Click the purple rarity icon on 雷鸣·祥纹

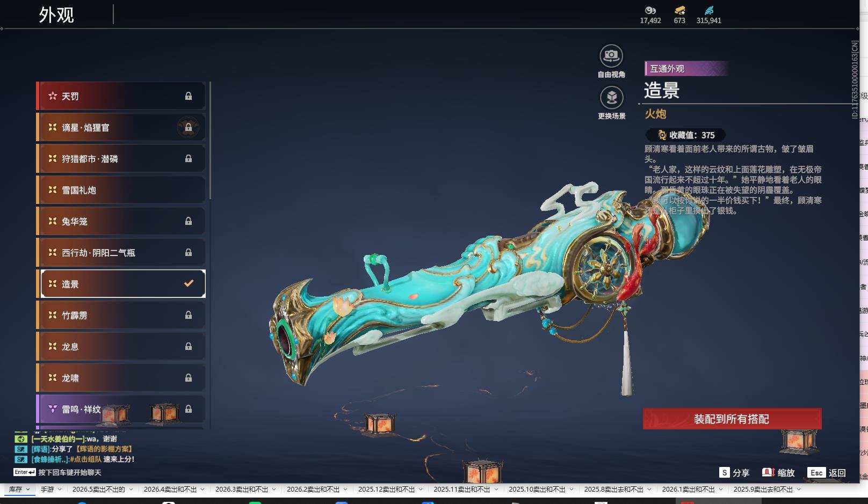(x=53, y=409)
